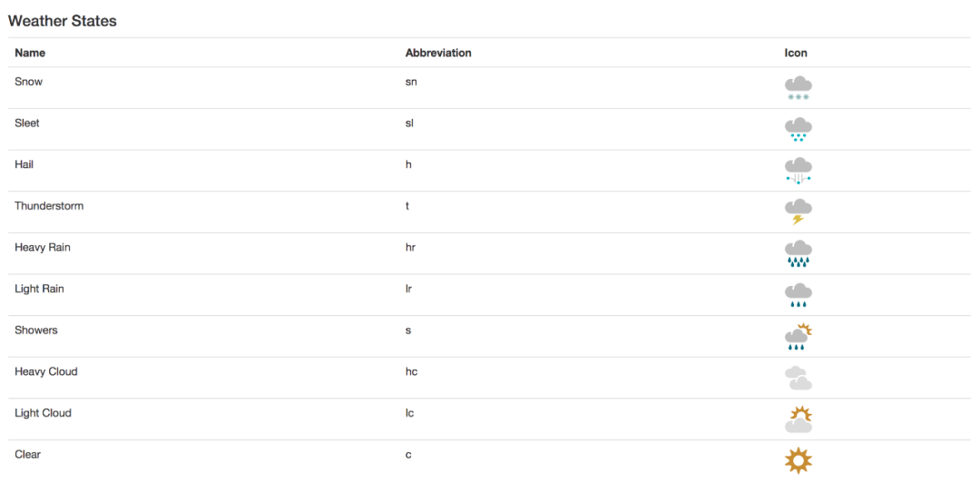Click the Clear sun icon
Image resolution: width=980 pixels, height=483 pixels.
point(799,460)
